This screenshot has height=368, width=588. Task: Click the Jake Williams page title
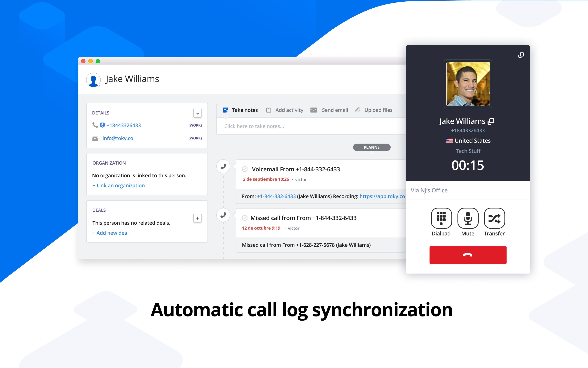point(132,79)
